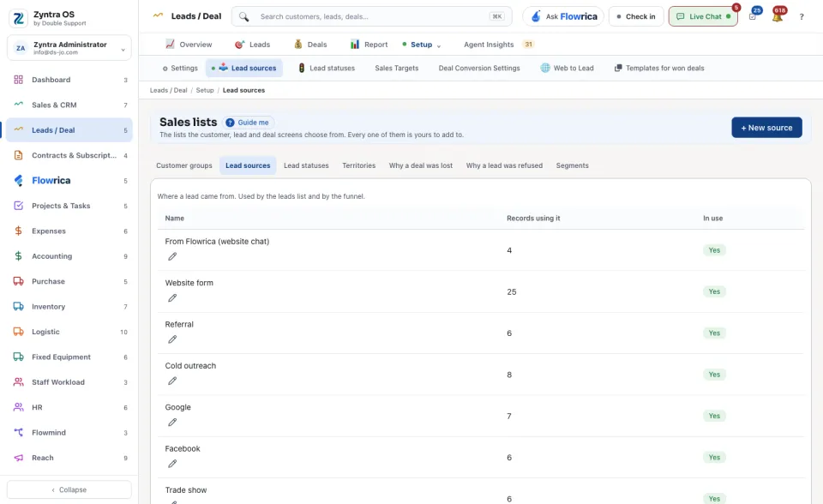Switch to the Overview tab
Image resolution: width=823 pixels, height=504 pixels.
(x=189, y=45)
